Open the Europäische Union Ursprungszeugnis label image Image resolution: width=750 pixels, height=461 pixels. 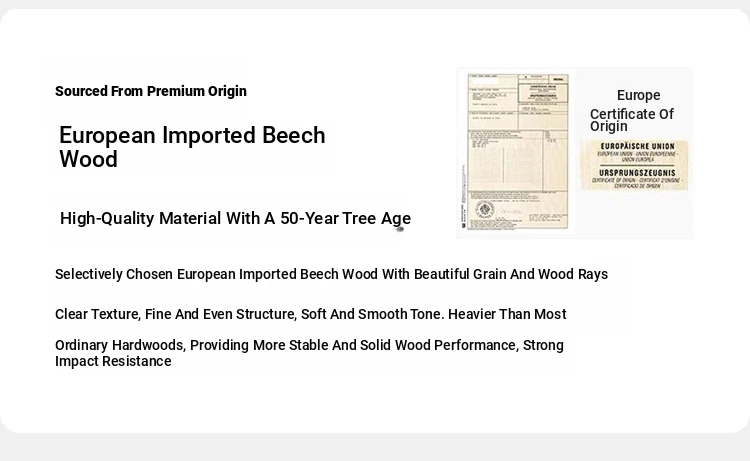(x=634, y=165)
